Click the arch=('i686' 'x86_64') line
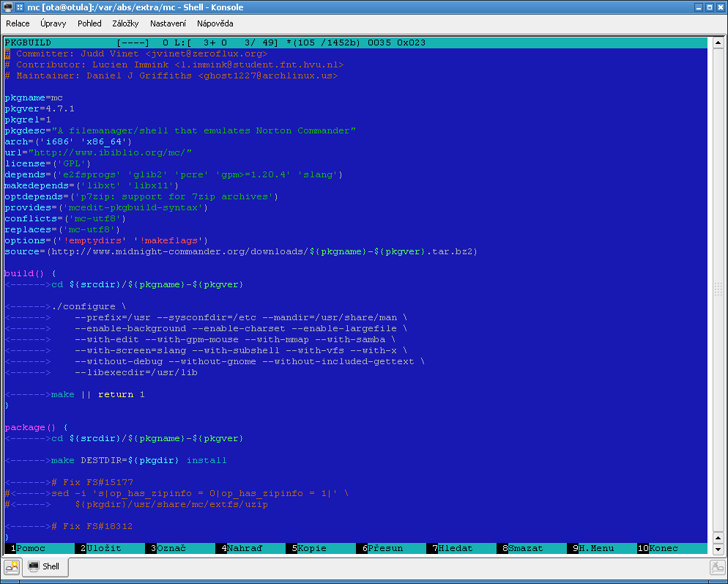Viewport: 728px width, 584px height. coord(68,141)
